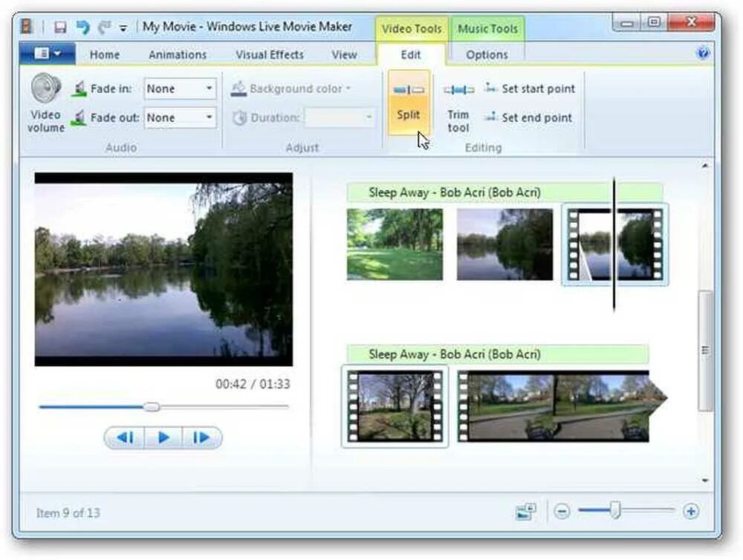Click the Item 9 of 13 status text
743x560 pixels.
click(68, 512)
